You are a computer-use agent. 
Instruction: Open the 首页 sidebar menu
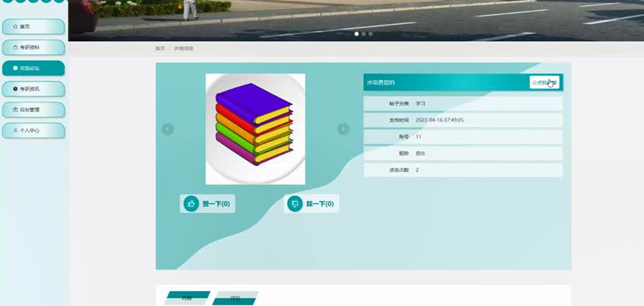[33, 26]
